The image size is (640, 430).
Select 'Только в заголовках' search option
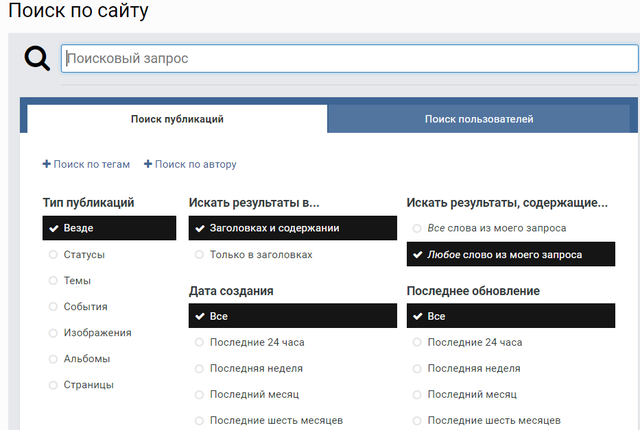(x=260, y=255)
